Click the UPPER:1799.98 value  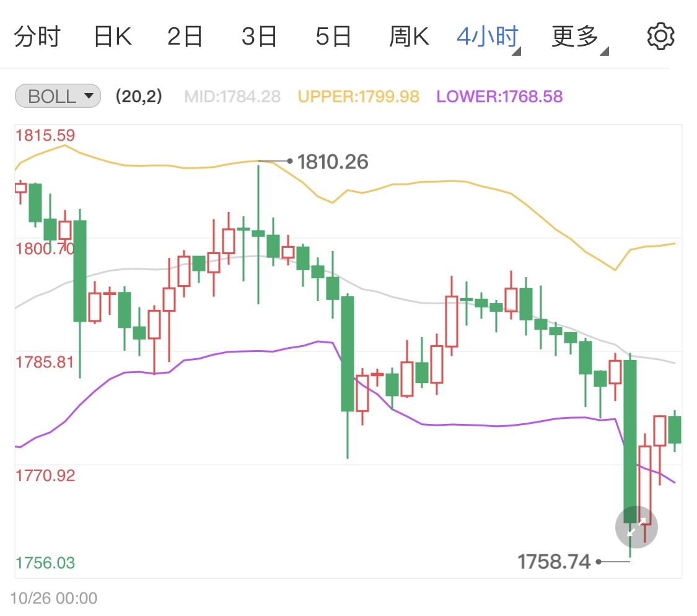359,96
